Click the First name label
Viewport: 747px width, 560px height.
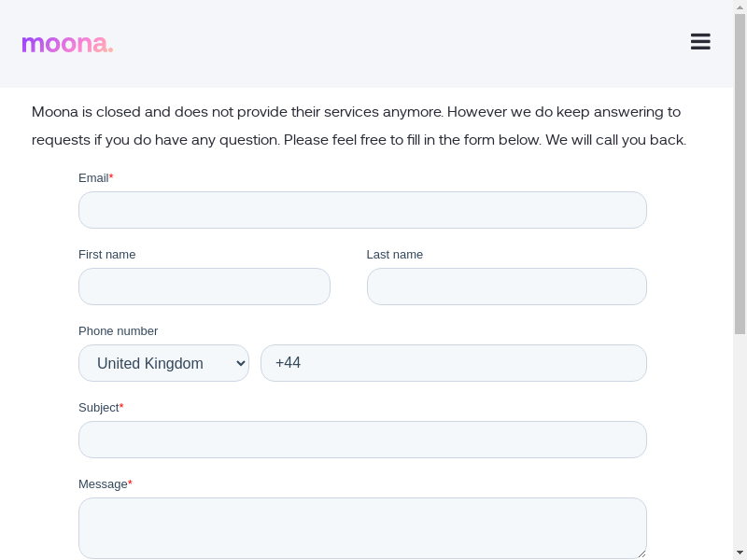pos(106,254)
